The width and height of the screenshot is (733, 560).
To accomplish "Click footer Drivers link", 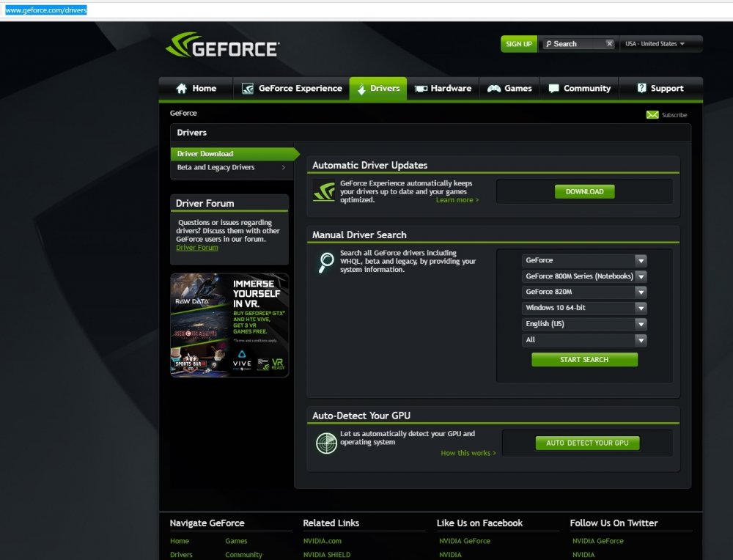I will [x=181, y=555].
